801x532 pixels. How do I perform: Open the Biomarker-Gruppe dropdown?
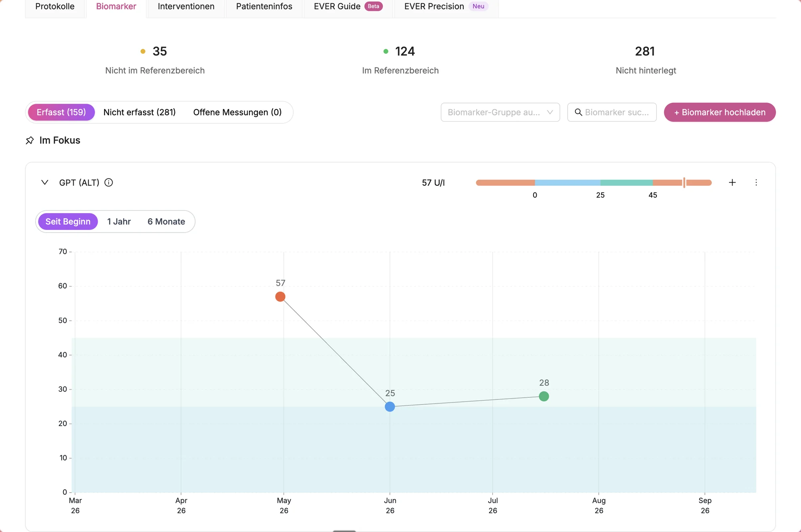tap(500, 112)
